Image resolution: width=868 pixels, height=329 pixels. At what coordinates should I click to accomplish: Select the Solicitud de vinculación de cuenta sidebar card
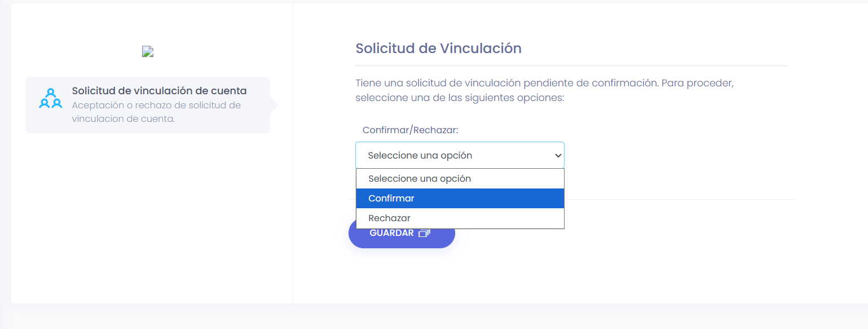coord(148,105)
